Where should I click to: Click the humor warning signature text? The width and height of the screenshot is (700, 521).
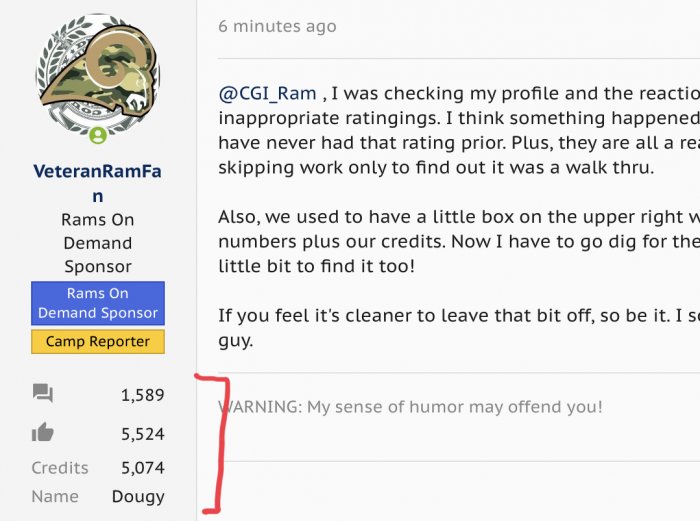tap(410, 407)
